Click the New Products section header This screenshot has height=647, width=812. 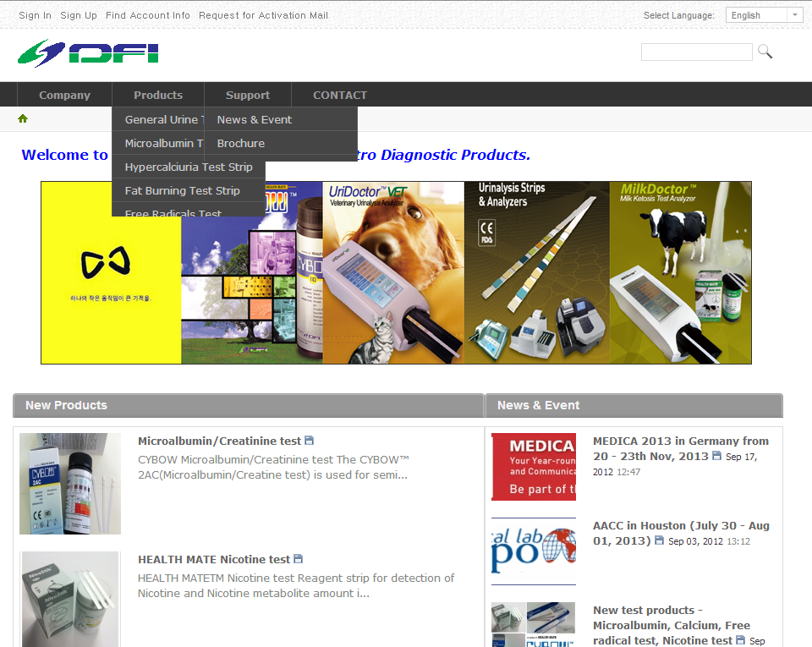(249, 405)
